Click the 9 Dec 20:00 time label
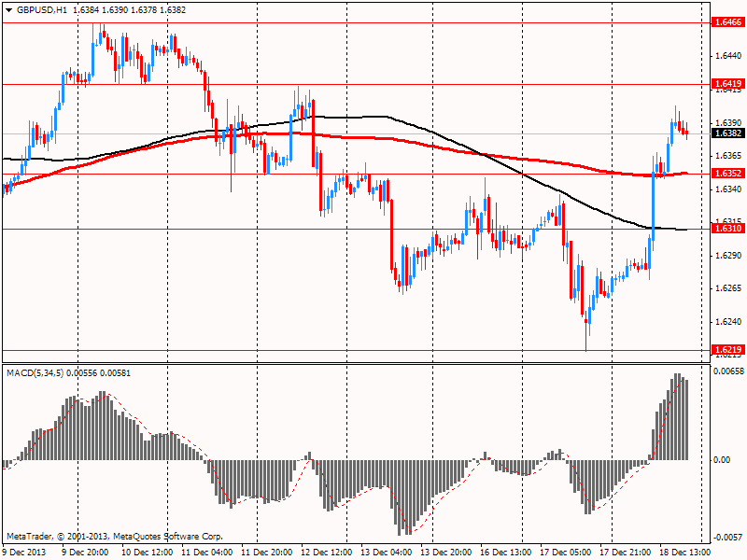This screenshot has height=560, width=747. [85, 553]
